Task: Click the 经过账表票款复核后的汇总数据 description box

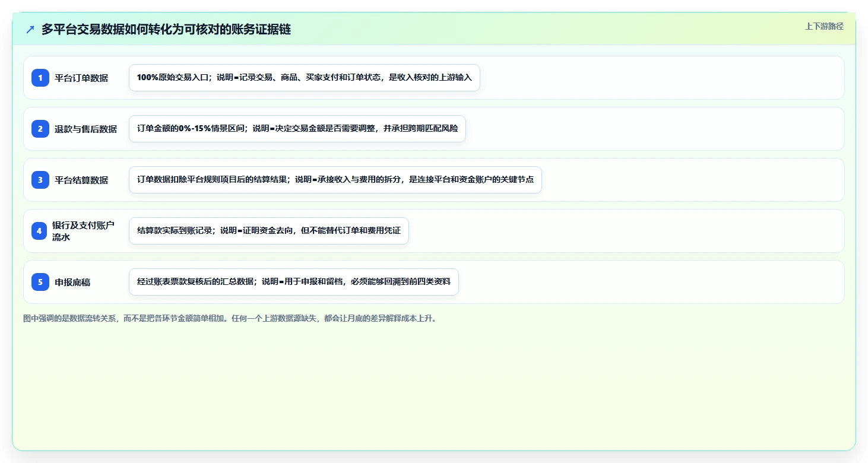Action: (294, 282)
